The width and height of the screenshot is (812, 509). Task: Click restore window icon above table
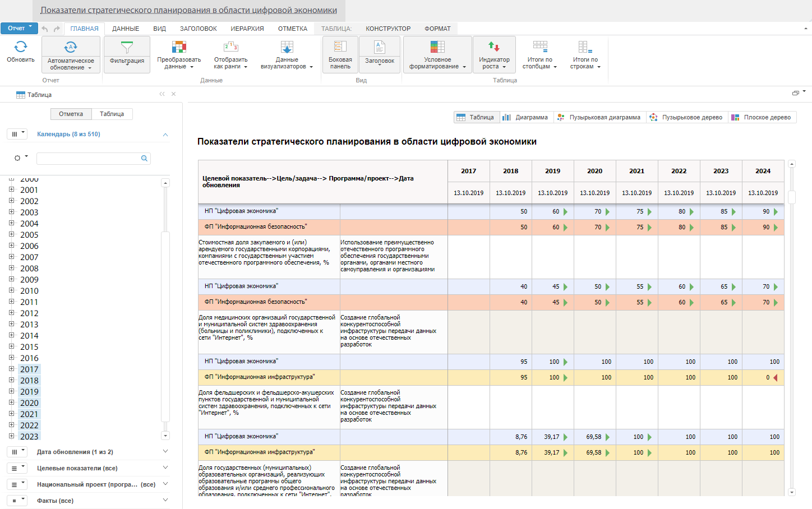tap(795, 93)
